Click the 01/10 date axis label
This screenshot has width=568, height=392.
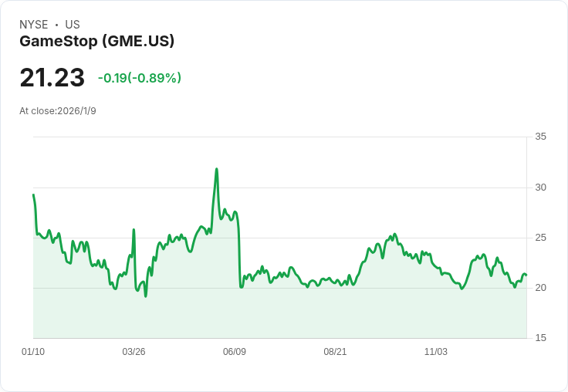33,351
